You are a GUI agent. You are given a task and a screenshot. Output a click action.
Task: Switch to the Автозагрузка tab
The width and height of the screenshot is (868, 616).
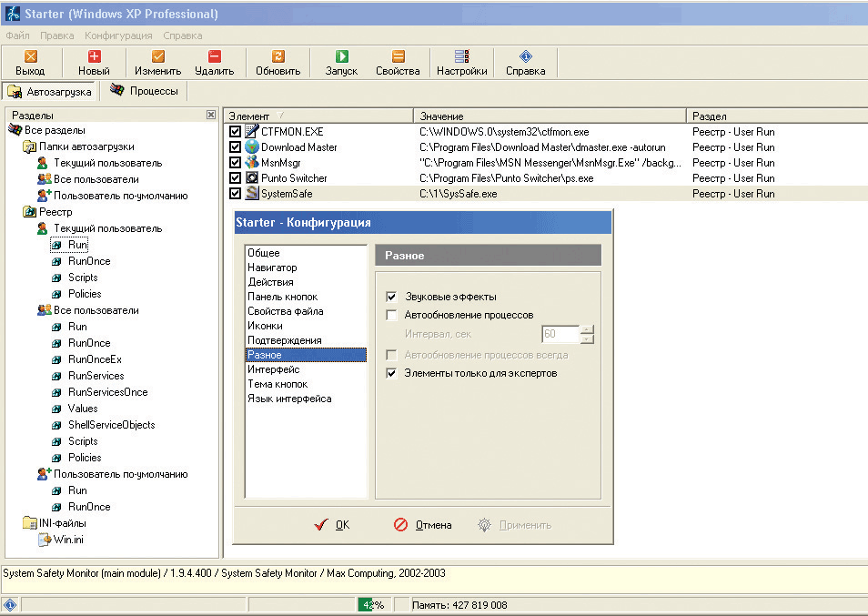pyautogui.click(x=50, y=91)
